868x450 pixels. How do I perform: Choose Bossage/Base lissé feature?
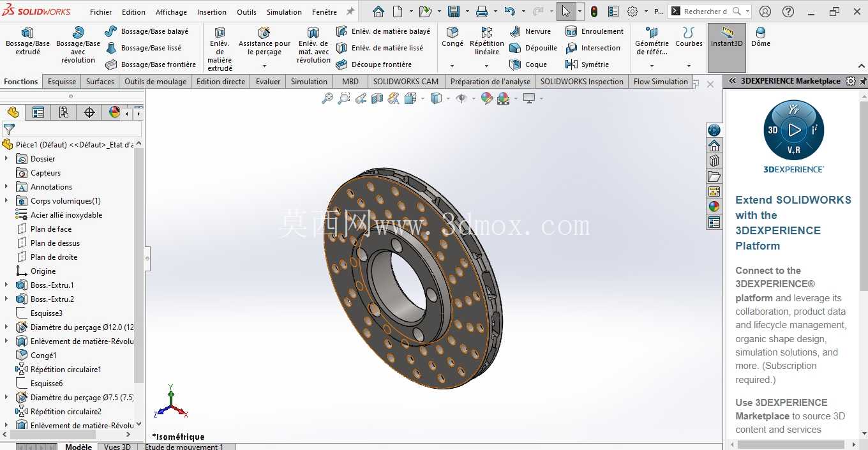144,48
